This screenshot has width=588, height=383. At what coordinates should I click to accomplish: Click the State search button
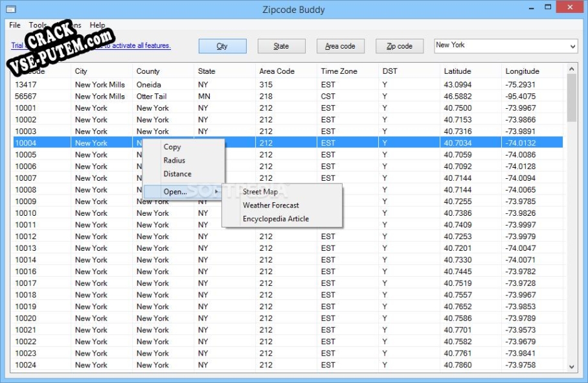281,46
